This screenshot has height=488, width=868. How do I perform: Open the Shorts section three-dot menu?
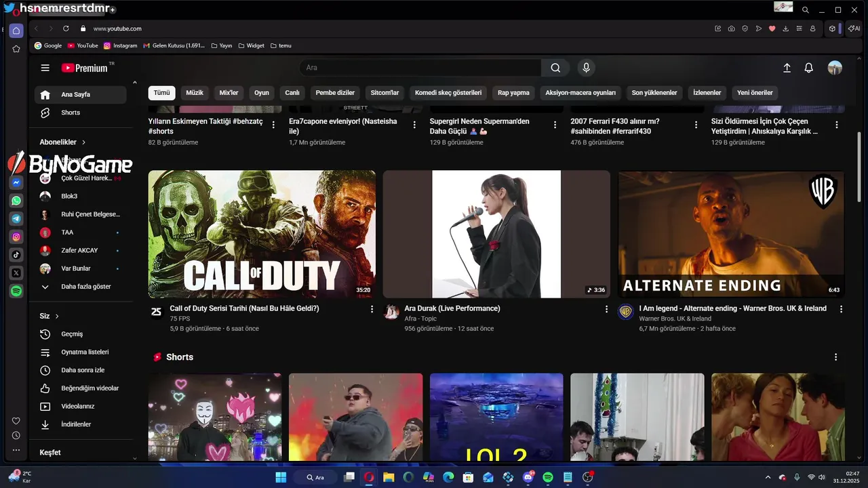coord(835,357)
